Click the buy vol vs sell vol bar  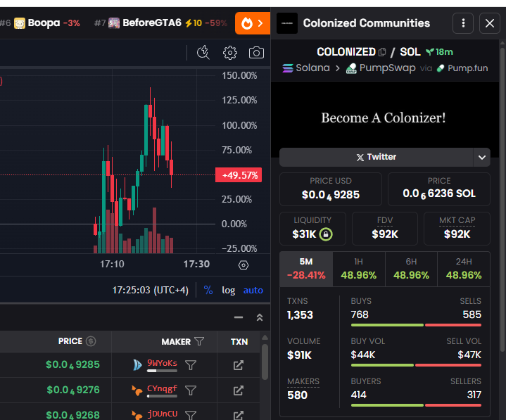click(416, 365)
